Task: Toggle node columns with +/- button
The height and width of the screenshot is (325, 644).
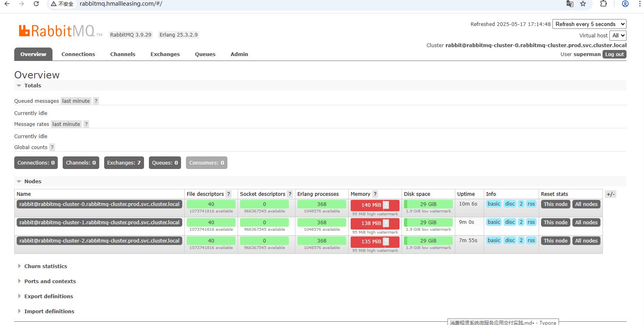Action: (610, 194)
